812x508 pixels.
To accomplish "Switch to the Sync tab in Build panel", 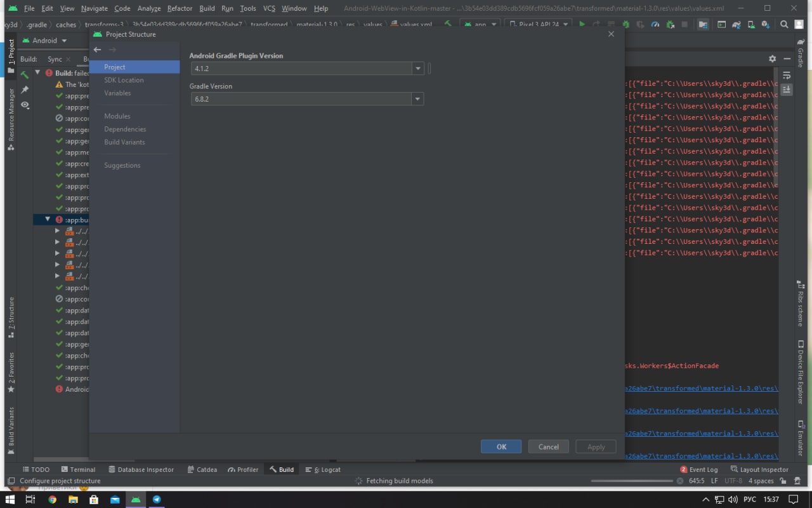I will tap(55, 59).
